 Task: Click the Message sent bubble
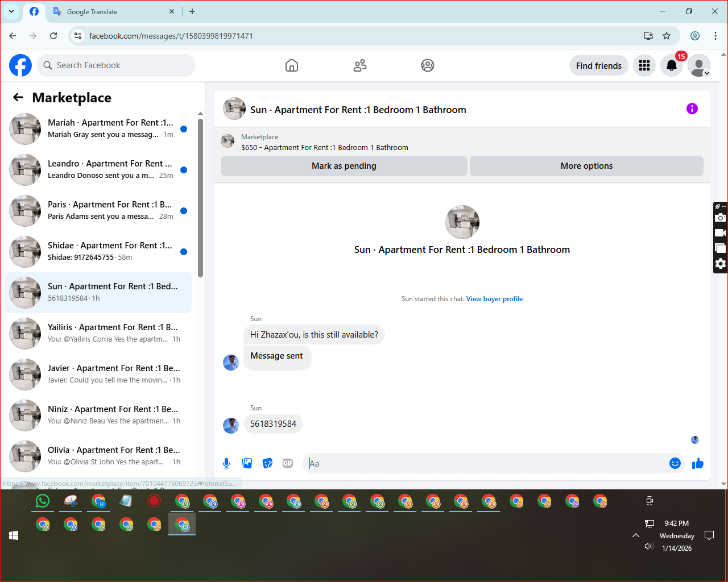[x=277, y=357]
